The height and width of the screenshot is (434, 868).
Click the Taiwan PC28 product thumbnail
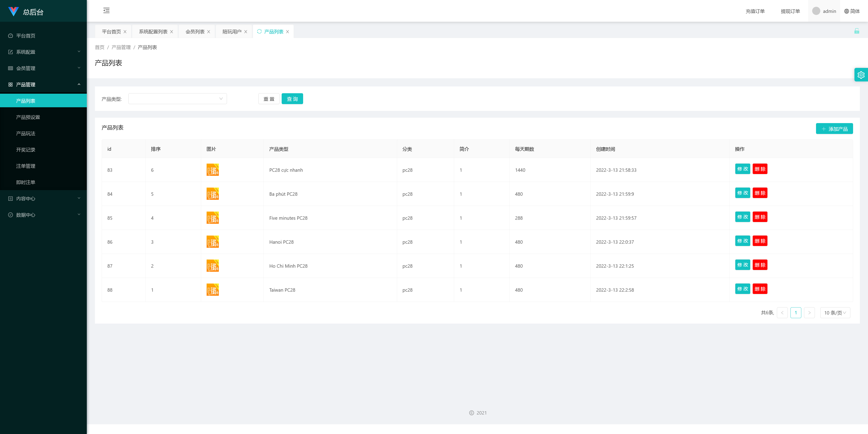coord(213,290)
